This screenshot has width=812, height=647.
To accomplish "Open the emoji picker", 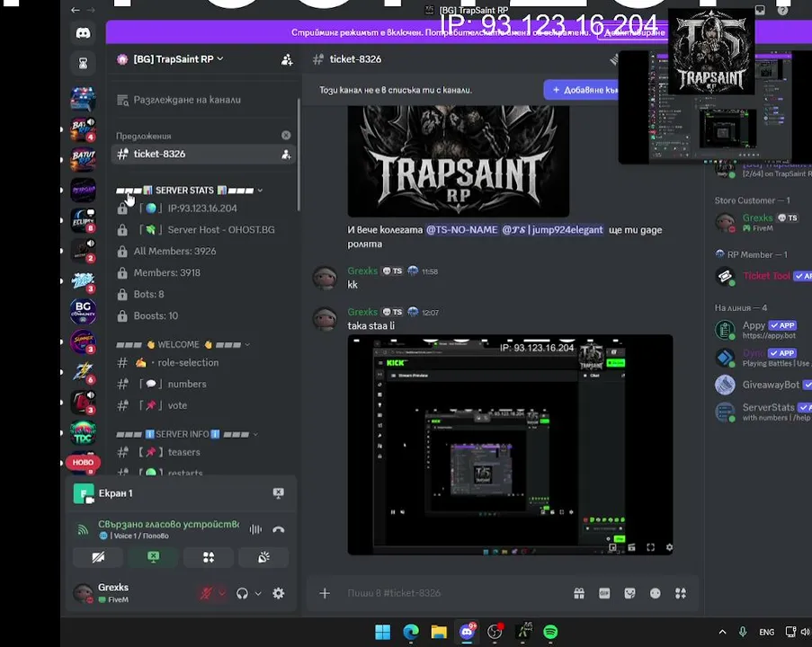I will point(656,593).
